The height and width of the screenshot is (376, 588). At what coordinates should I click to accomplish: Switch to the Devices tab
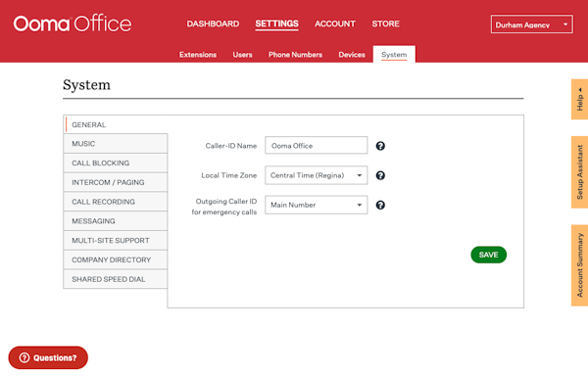(x=352, y=55)
